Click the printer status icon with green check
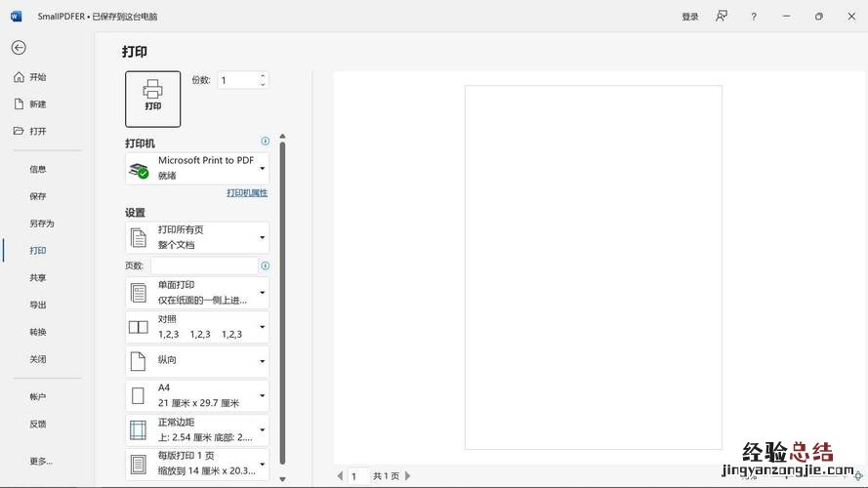The image size is (868, 488). click(x=139, y=169)
